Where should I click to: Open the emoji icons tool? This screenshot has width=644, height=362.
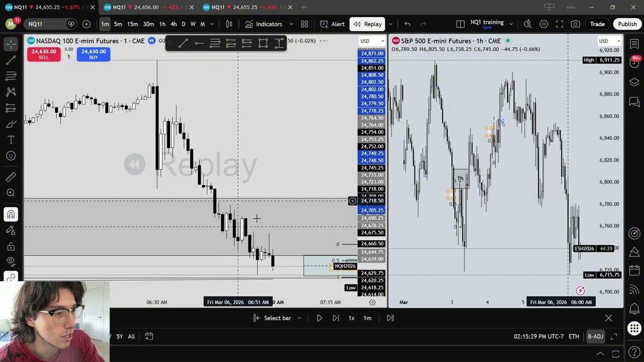point(11,156)
